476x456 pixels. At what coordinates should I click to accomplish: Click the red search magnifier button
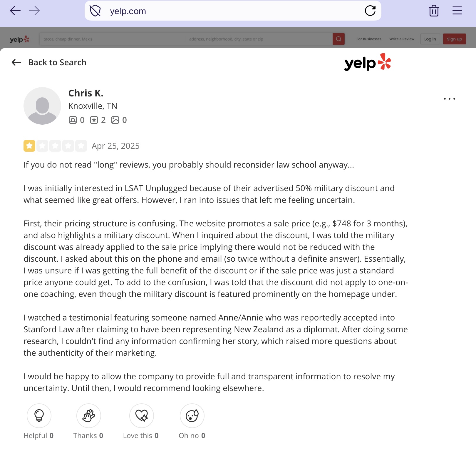[x=338, y=39]
